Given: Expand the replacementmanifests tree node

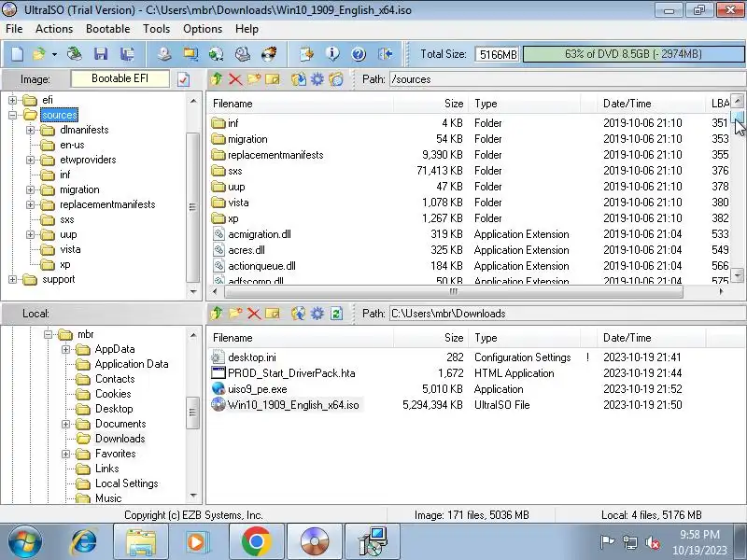Looking at the screenshot, I should [x=30, y=204].
